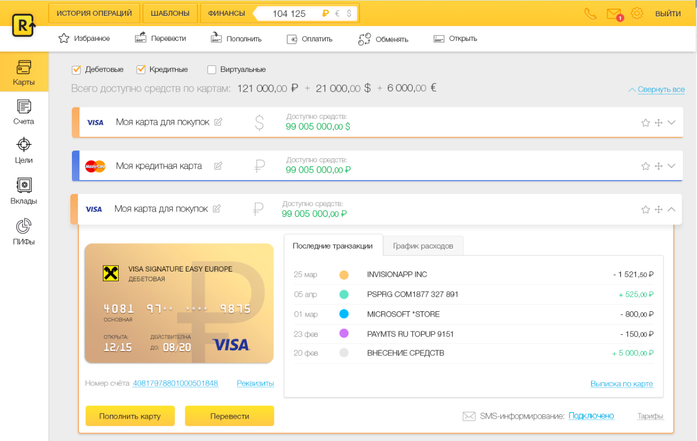697x441 pixels.
Task: Click the R bank logo icon
Action: tap(24, 26)
